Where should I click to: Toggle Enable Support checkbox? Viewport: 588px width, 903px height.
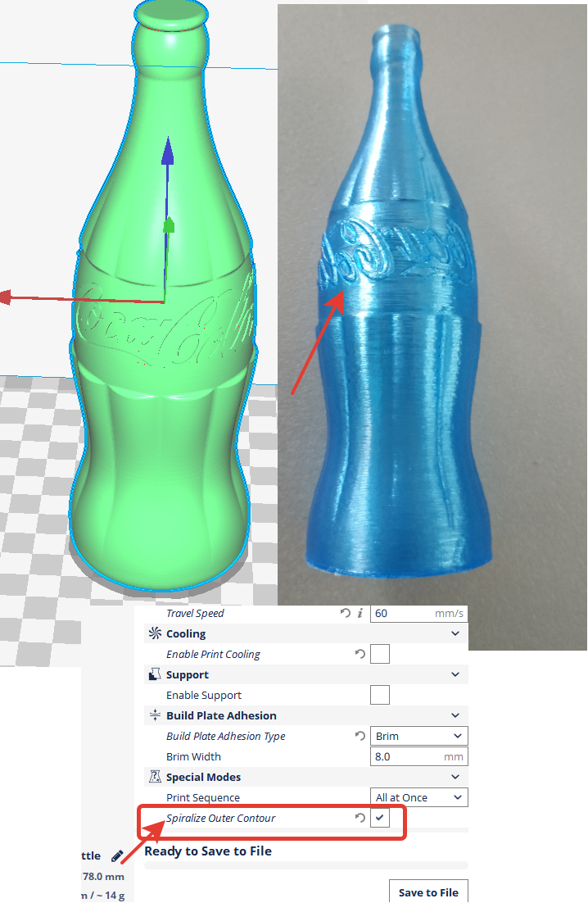tap(380, 695)
